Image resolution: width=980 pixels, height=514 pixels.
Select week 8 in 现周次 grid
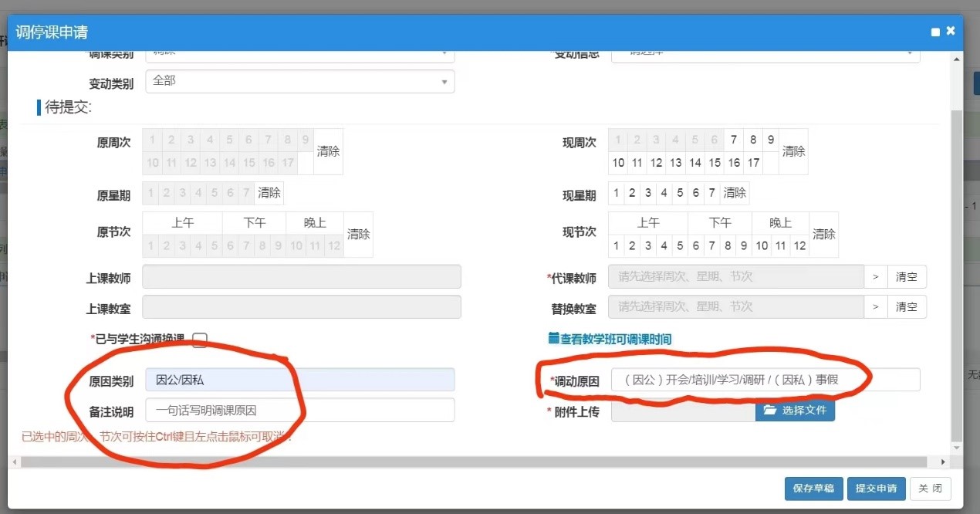click(x=753, y=140)
